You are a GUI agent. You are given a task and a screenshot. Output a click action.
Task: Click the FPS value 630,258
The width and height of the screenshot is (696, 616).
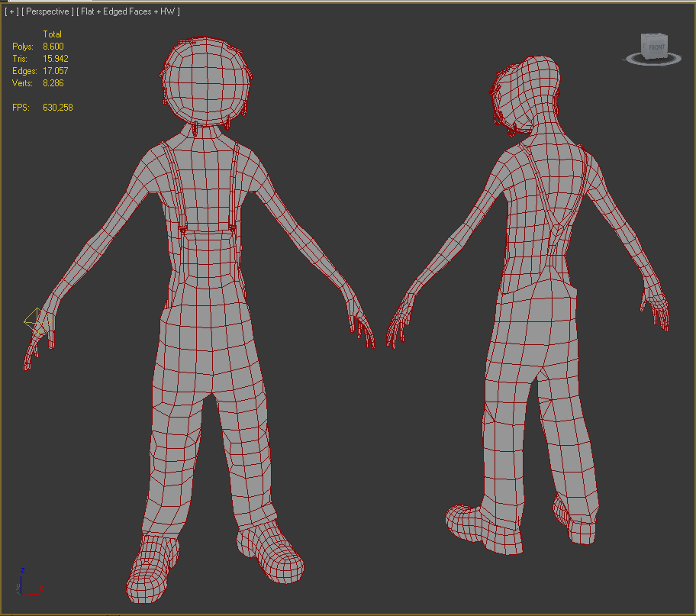coord(58,108)
